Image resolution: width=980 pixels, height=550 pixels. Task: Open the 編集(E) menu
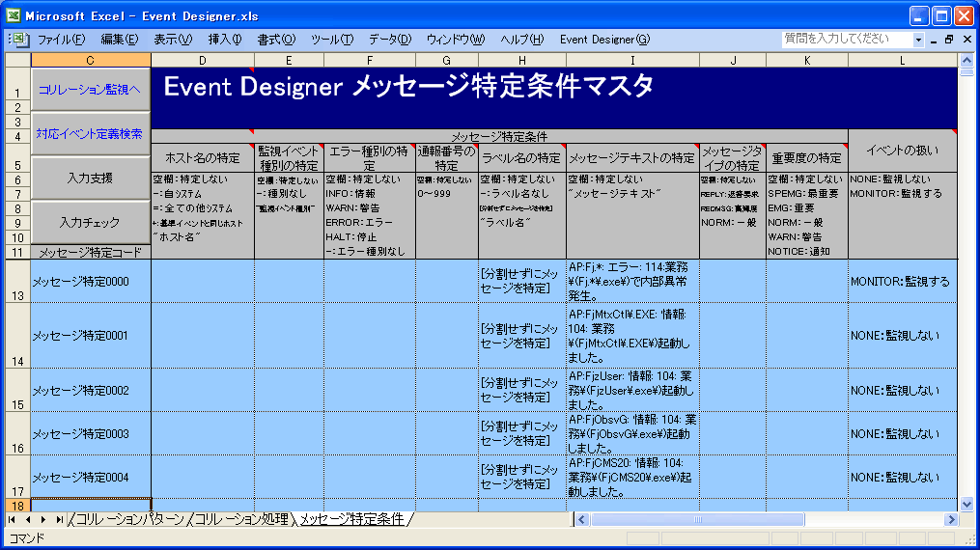point(119,40)
